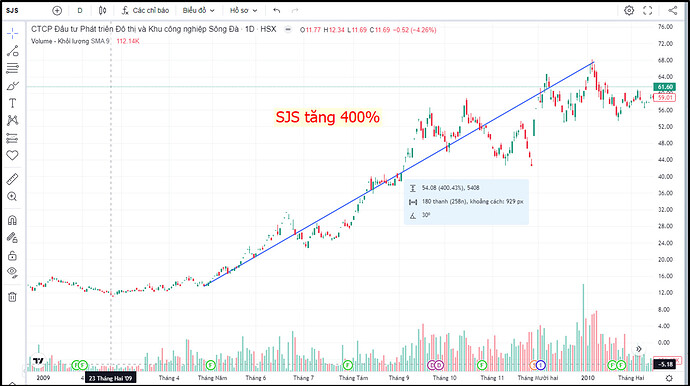Change the D timeframe interval
The height and width of the screenshot is (386, 690).
[80, 10]
